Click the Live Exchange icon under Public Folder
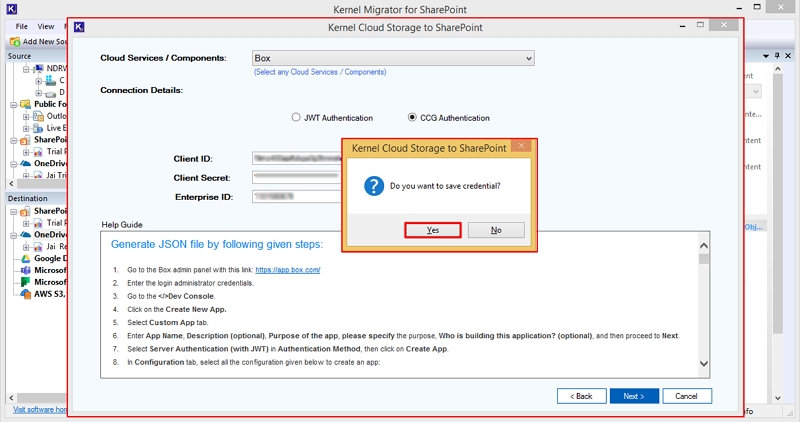This screenshot has width=800, height=422. point(38,128)
